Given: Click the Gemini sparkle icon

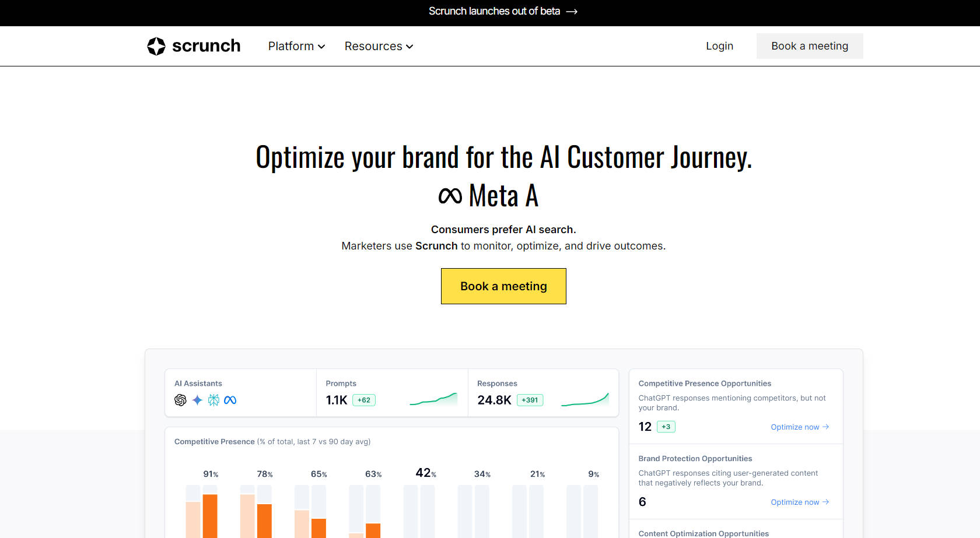Looking at the screenshot, I should (x=197, y=400).
